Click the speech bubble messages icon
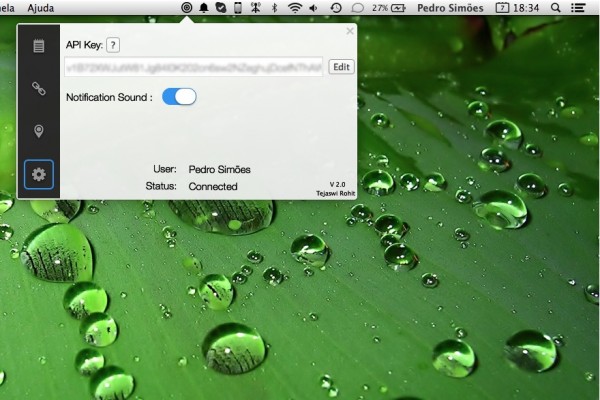This screenshot has height=400, width=600. pos(357,8)
